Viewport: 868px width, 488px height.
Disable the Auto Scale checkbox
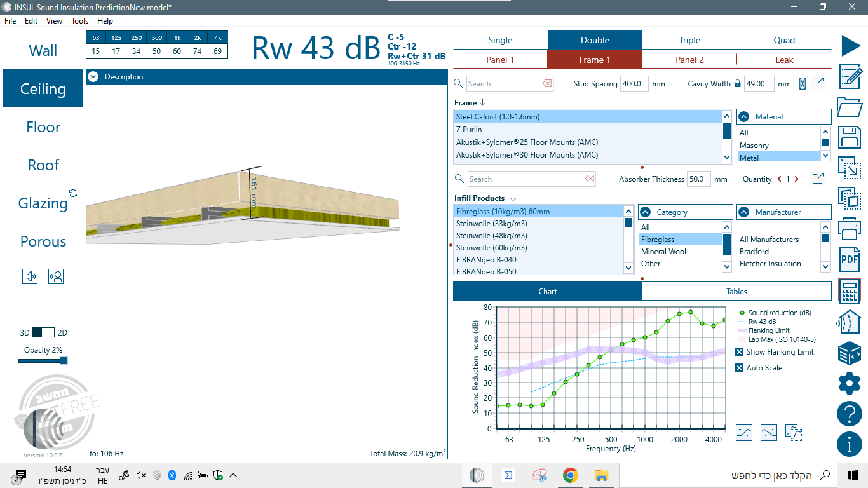[739, 368]
